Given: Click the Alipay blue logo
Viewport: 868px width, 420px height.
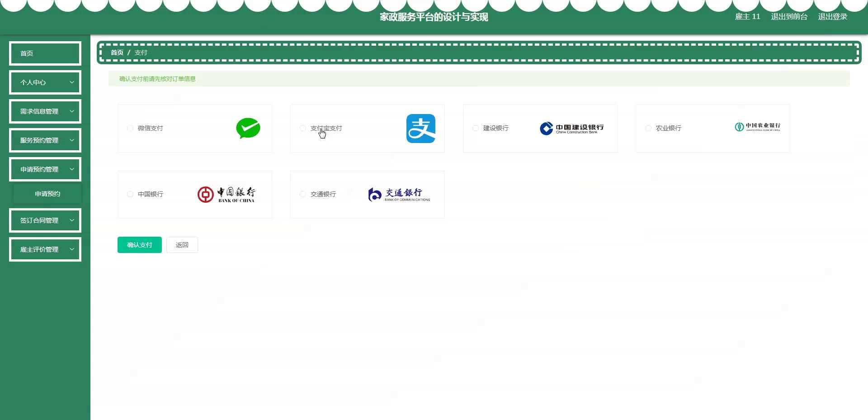Looking at the screenshot, I should [421, 129].
